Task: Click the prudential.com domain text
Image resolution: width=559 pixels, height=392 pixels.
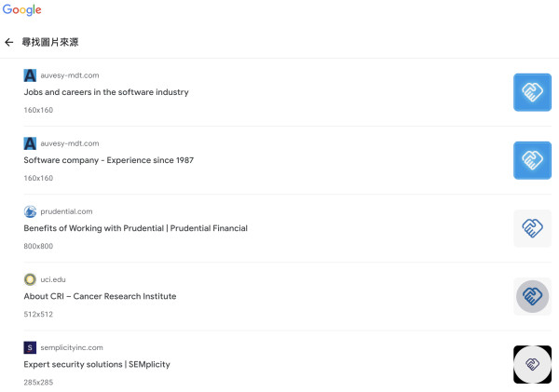Action: tap(66, 211)
